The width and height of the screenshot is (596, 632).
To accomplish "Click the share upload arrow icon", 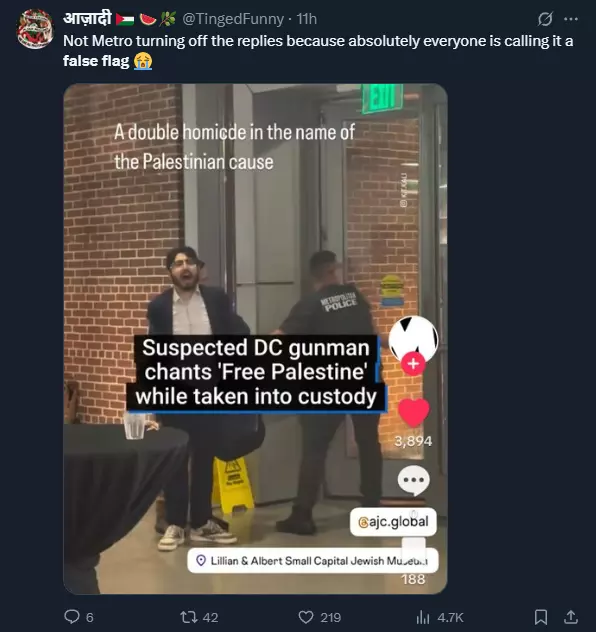I will click(571, 617).
